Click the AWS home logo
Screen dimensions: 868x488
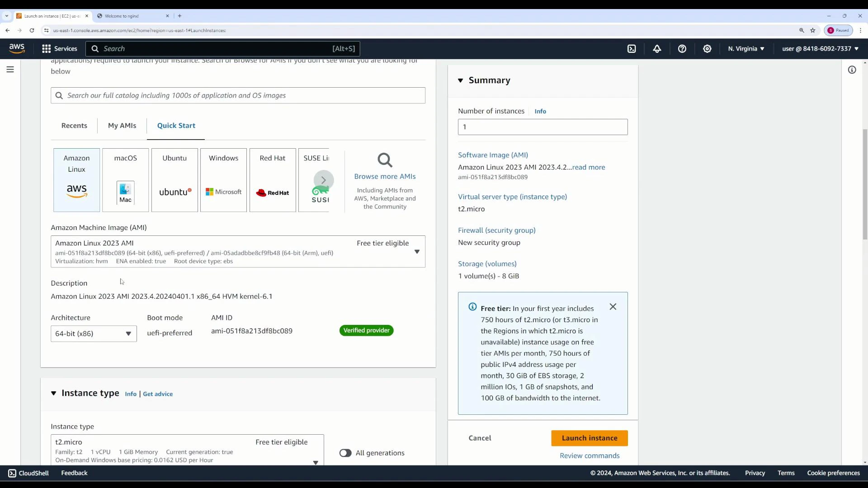[16, 48]
